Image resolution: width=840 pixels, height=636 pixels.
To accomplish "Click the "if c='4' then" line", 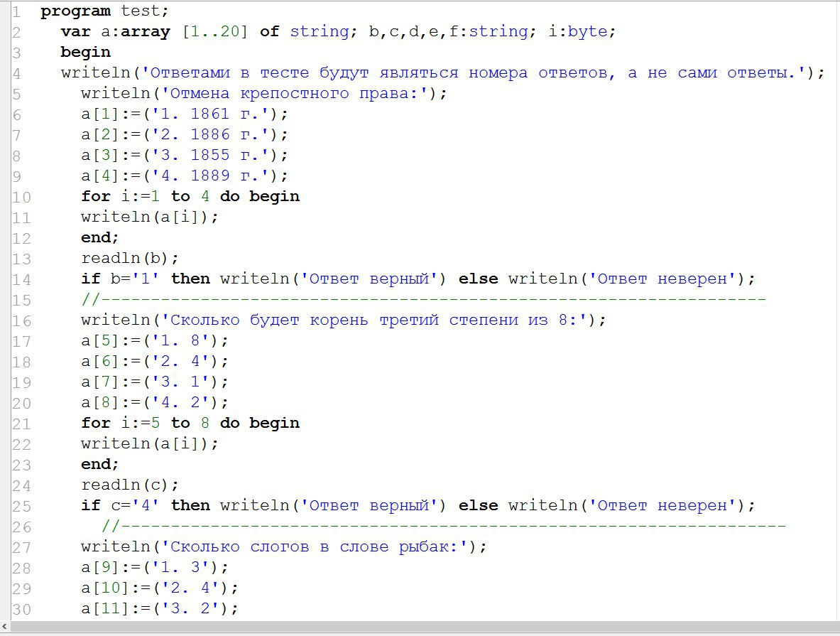I will click(x=418, y=506).
